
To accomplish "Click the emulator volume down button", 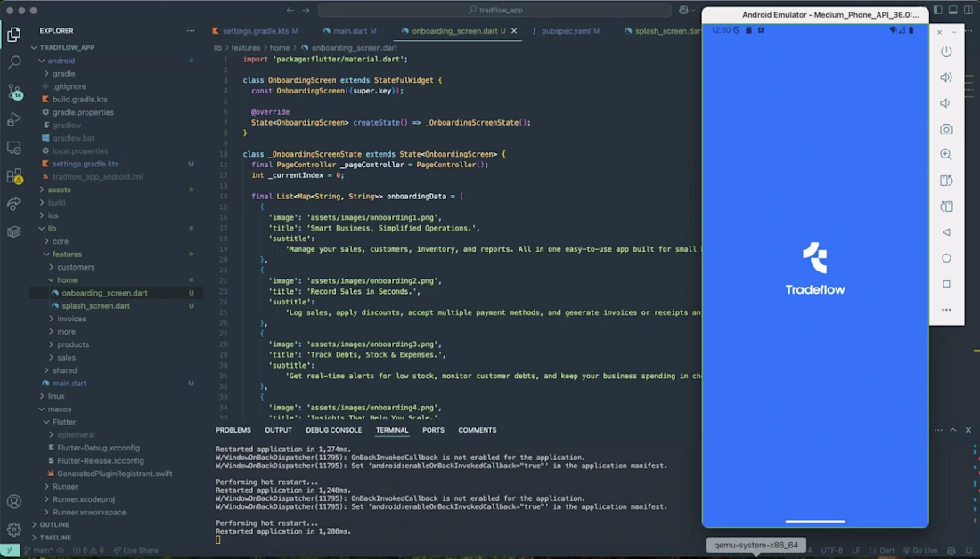I will click(946, 103).
